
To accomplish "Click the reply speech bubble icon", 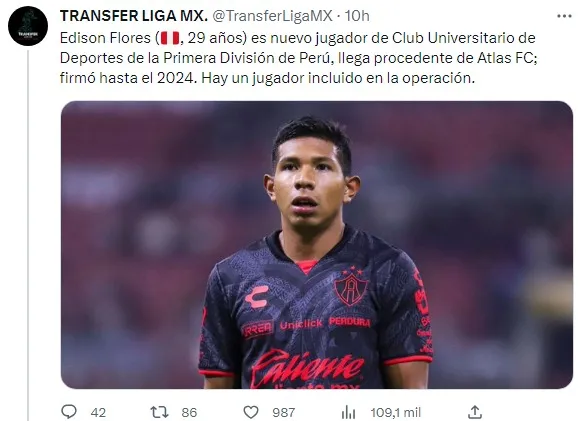I will click(x=69, y=412).
